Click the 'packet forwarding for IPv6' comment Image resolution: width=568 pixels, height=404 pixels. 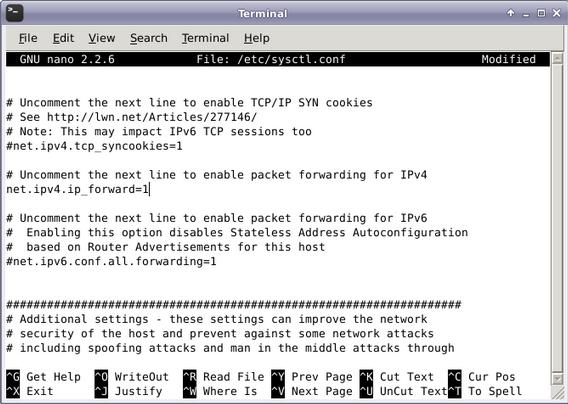click(217, 218)
